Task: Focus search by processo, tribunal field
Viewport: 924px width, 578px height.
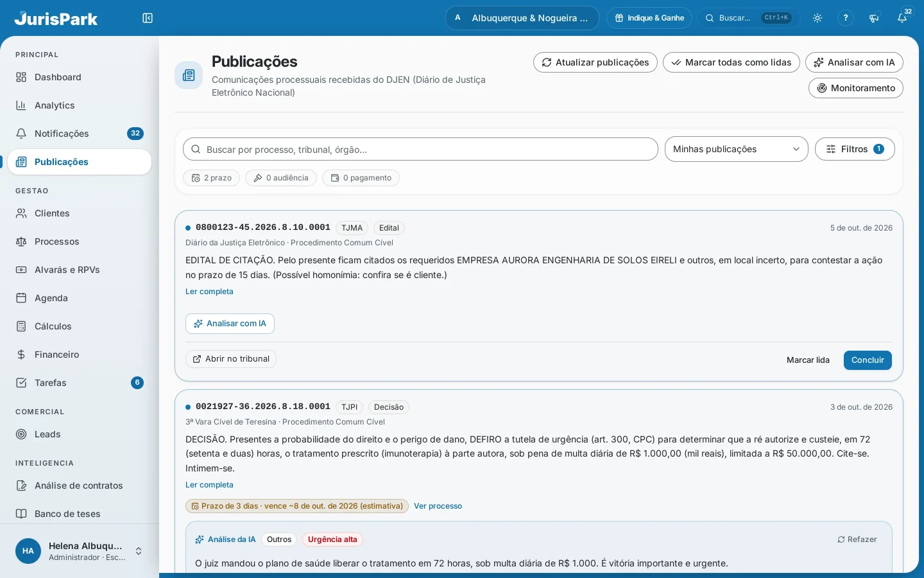Action: click(x=420, y=149)
